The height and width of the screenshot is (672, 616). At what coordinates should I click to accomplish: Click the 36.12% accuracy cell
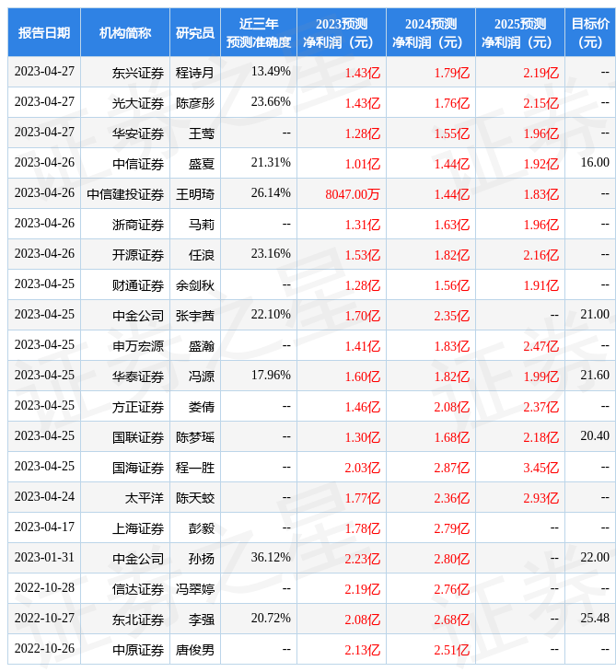(x=271, y=557)
